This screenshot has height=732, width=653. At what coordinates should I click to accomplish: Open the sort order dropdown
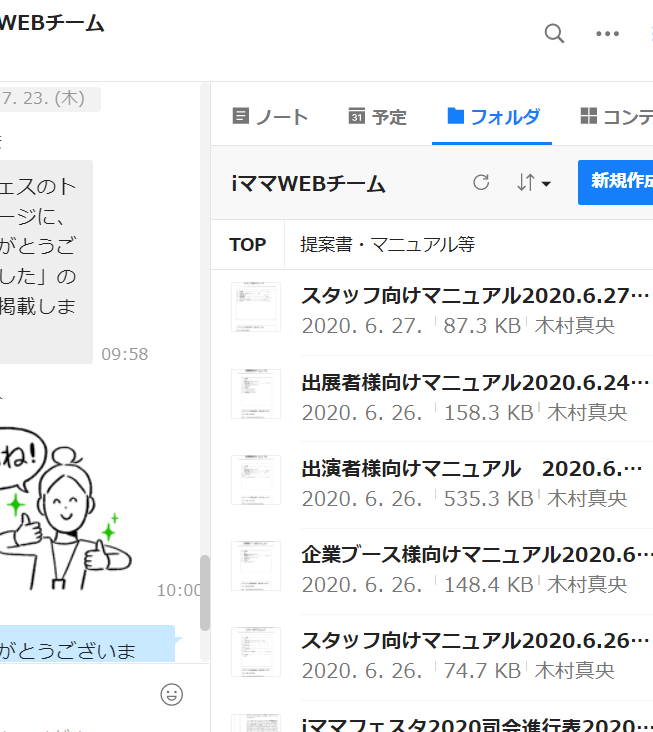pos(534,183)
